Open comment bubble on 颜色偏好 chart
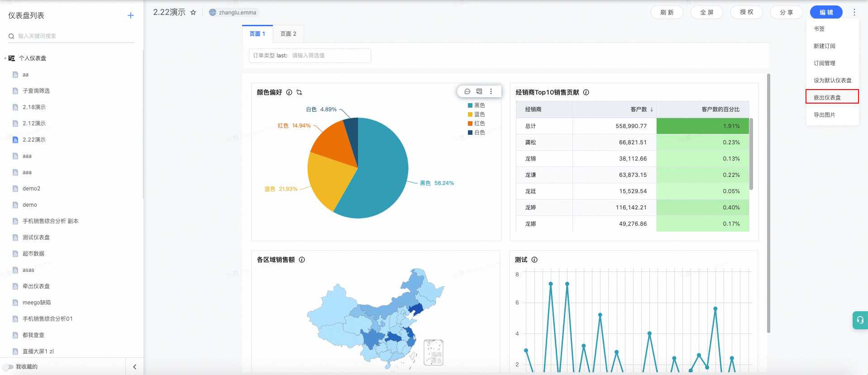868x375 pixels. (x=467, y=91)
